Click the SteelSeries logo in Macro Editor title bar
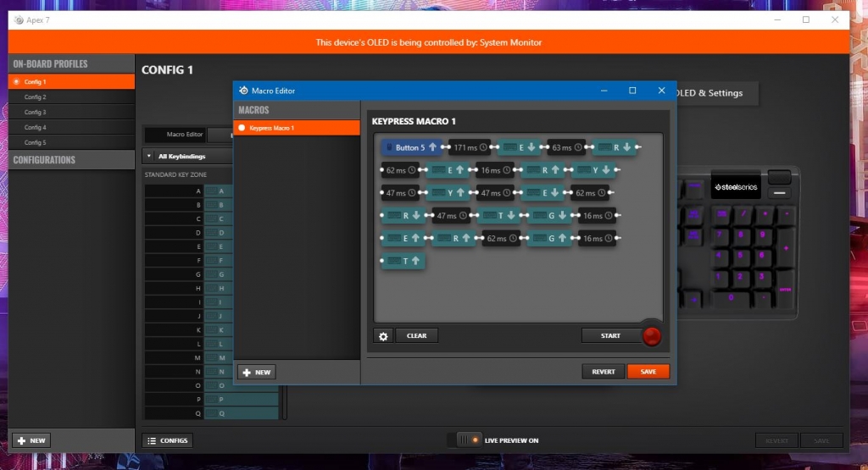Screen dimensions: 868x470 click(244, 91)
